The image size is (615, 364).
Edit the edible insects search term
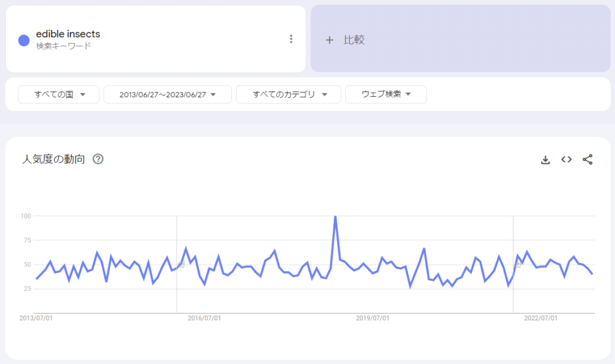(68, 34)
